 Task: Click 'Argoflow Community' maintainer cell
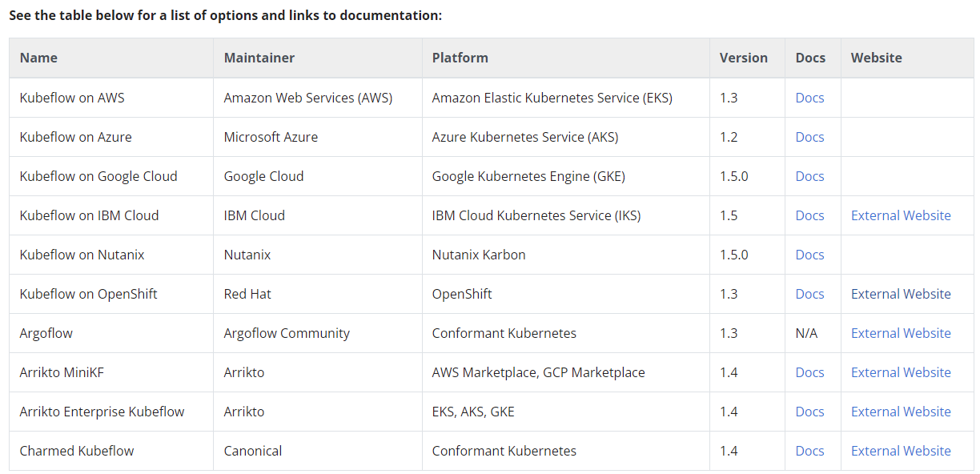tap(318, 333)
